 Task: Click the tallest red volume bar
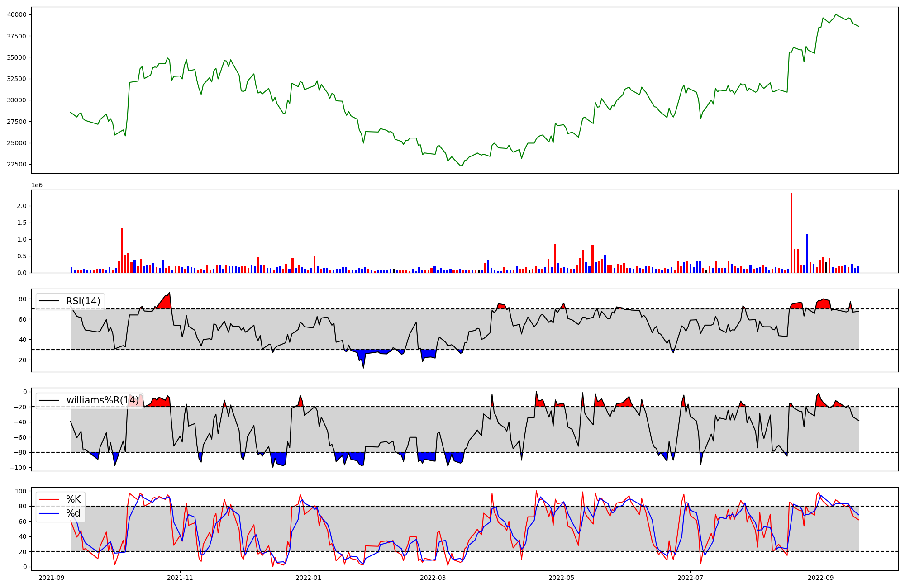pos(791,233)
